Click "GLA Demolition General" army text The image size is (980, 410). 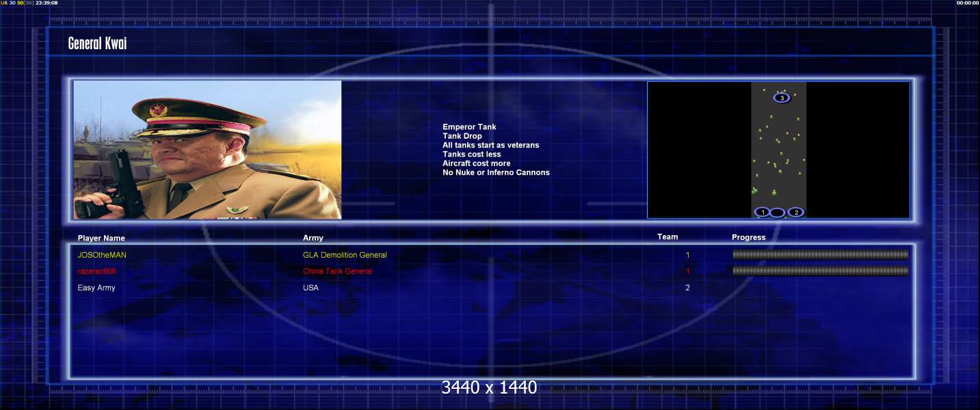345,255
